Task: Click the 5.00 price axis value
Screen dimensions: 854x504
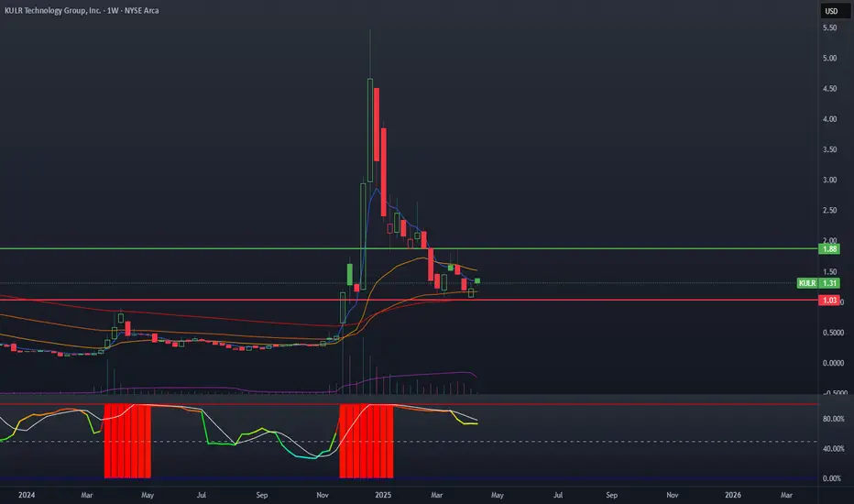Action: pos(829,59)
